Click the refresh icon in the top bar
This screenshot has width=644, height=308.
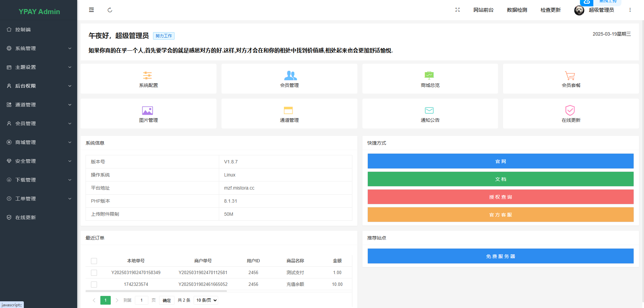click(x=110, y=10)
